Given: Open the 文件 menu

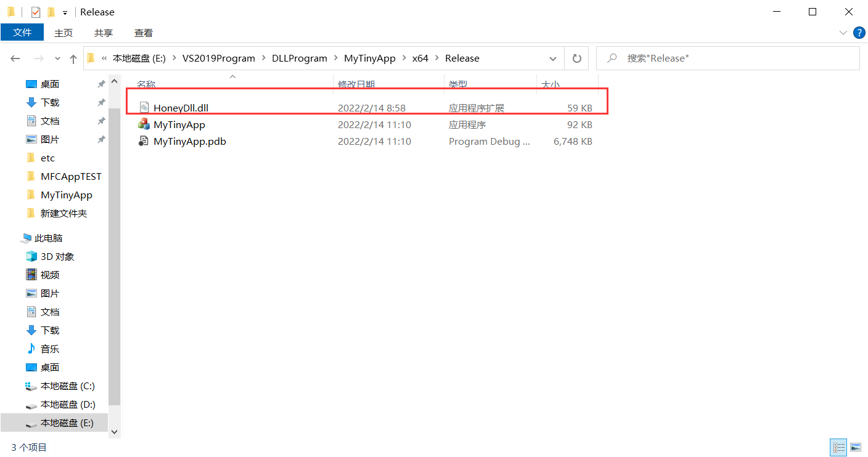Looking at the screenshot, I should pos(22,33).
